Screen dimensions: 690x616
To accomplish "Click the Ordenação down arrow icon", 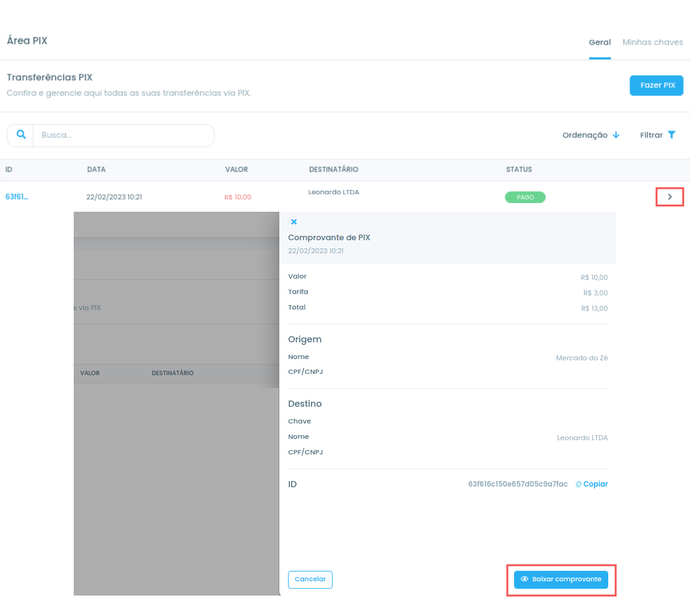I will (616, 135).
